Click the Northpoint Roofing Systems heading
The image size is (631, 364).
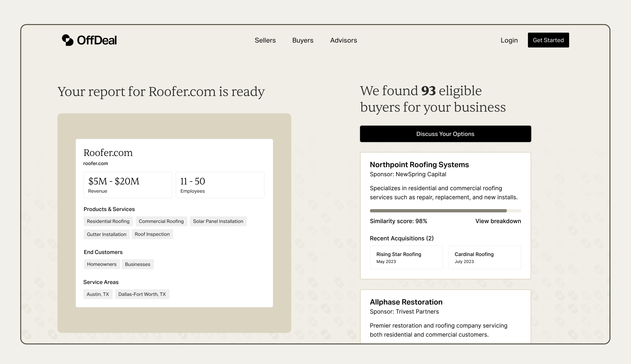419,164
